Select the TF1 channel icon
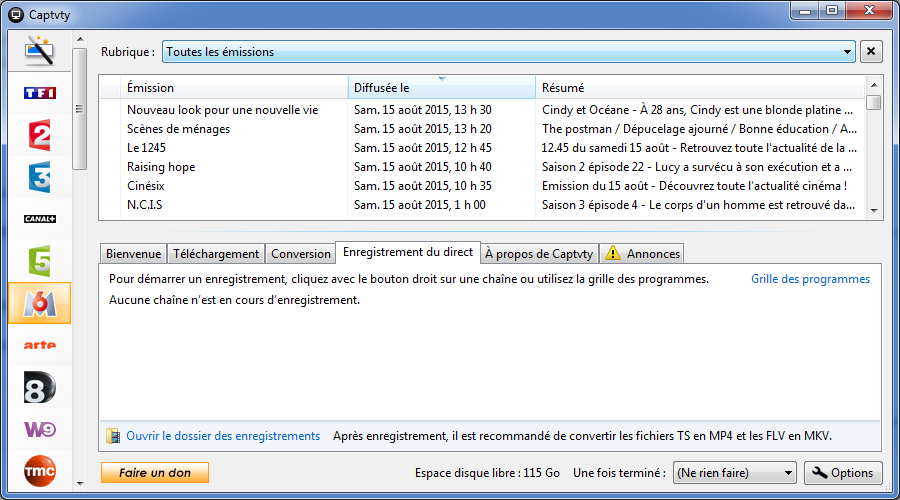900x500 pixels. pos(40,93)
